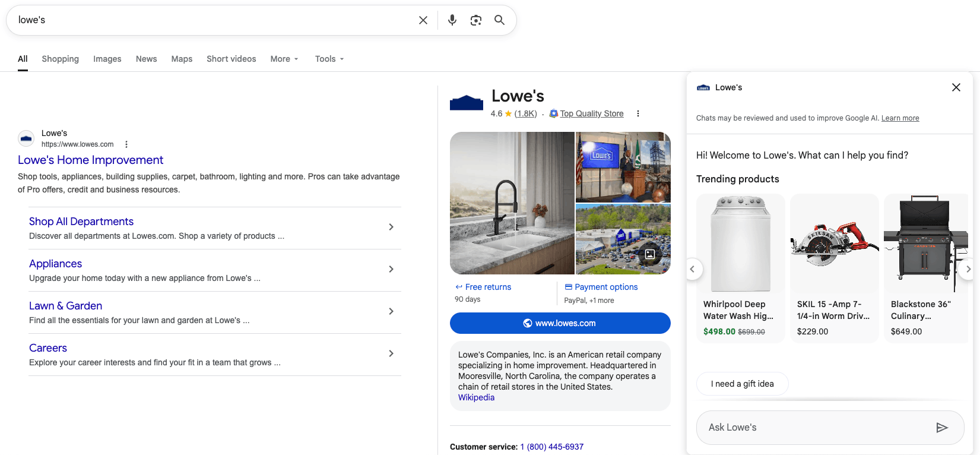The image size is (980, 455).
Task: Click the https://www.lowes.com URL text
Action: pyautogui.click(x=77, y=144)
